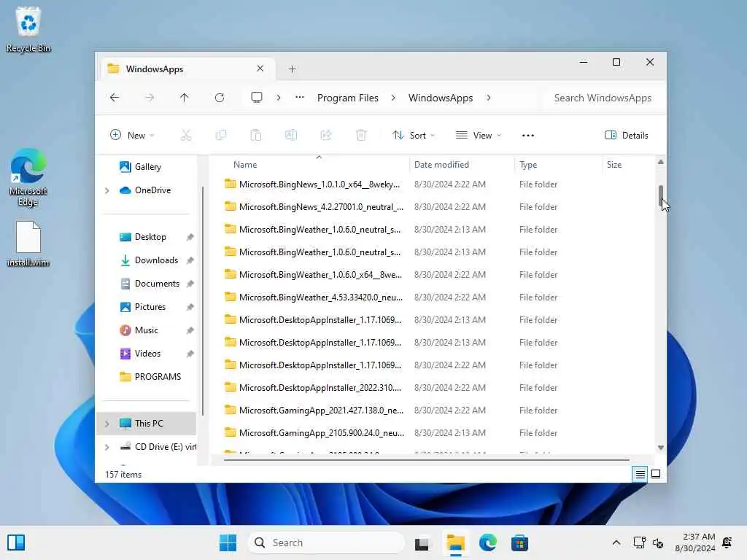Viewport: 747px width, 560px height.
Task: Select Microsoft.GamingApp_2021.427.138.0 folder
Action: pyautogui.click(x=314, y=411)
